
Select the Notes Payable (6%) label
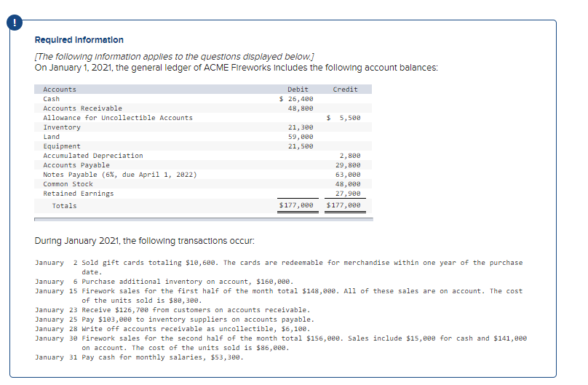pyautogui.click(x=120, y=175)
